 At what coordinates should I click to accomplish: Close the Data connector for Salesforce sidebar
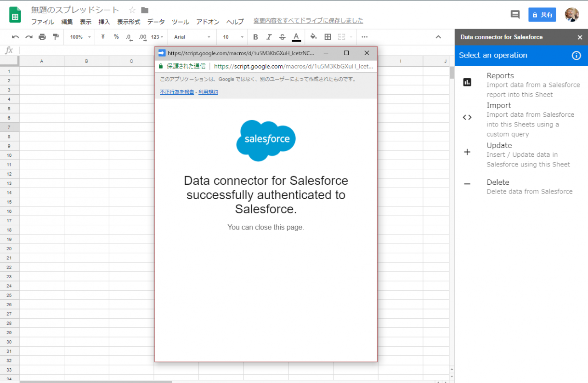pyautogui.click(x=580, y=37)
